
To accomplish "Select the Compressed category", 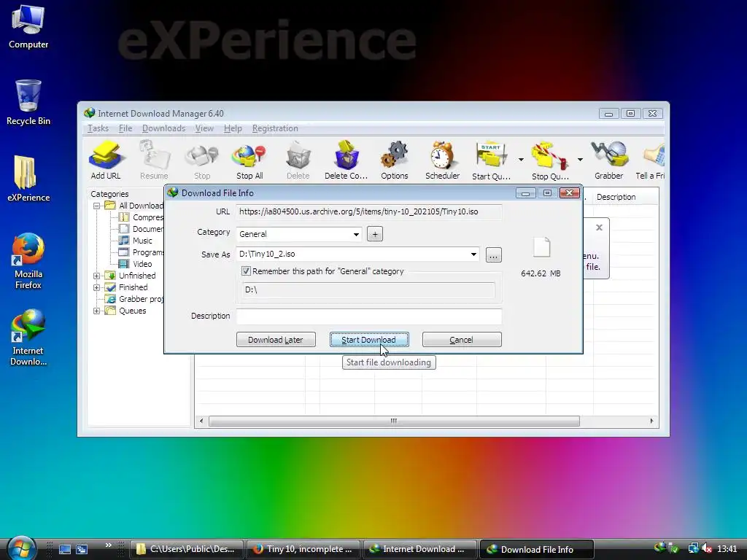I will pos(147,217).
